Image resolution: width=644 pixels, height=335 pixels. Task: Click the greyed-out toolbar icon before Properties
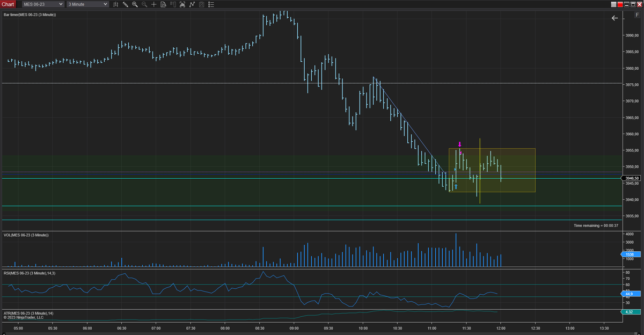pyautogui.click(x=201, y=4)
